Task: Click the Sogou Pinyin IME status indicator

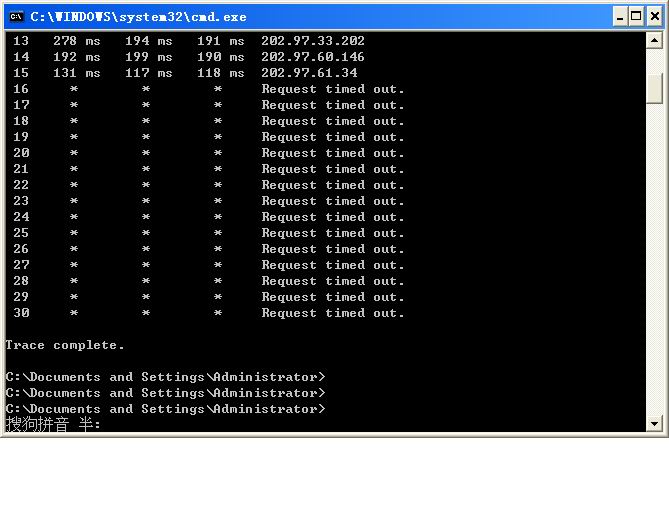Action: (x=53, y=425)
